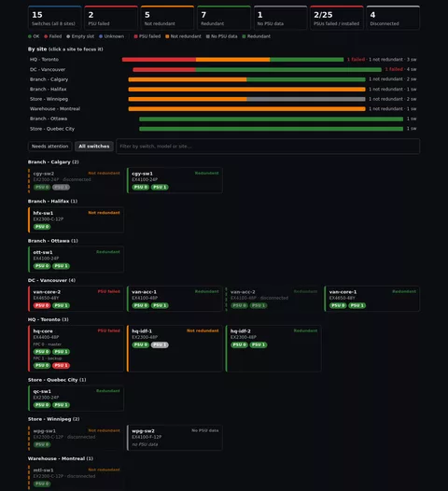Click PSU 1 badge on ott-sw1
This screenshot has width=448, height=491.
pos(61,266)
